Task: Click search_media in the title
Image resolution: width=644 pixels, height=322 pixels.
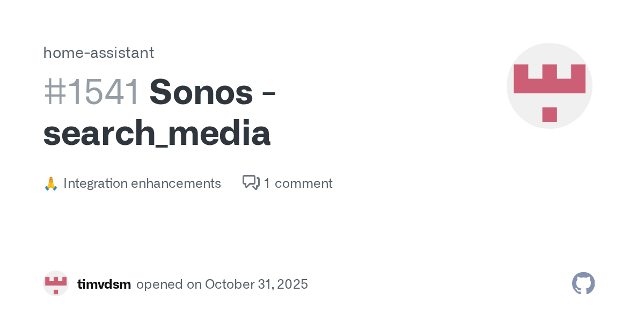Action: coord(157,134)
